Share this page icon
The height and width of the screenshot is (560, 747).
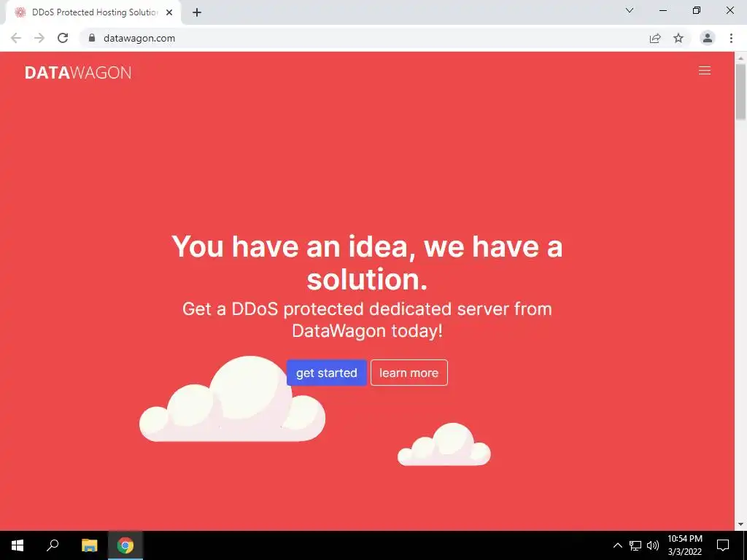click(655, 38)
